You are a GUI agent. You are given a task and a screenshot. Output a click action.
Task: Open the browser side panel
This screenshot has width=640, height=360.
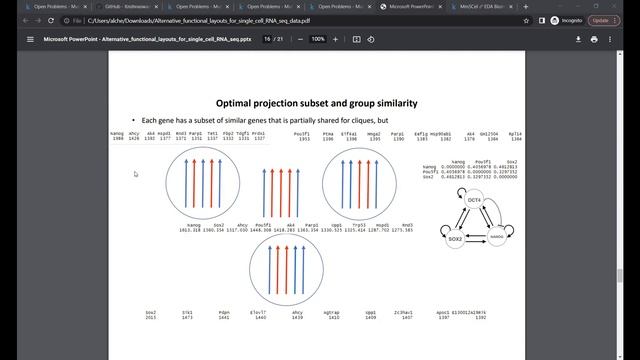point(542,20)
